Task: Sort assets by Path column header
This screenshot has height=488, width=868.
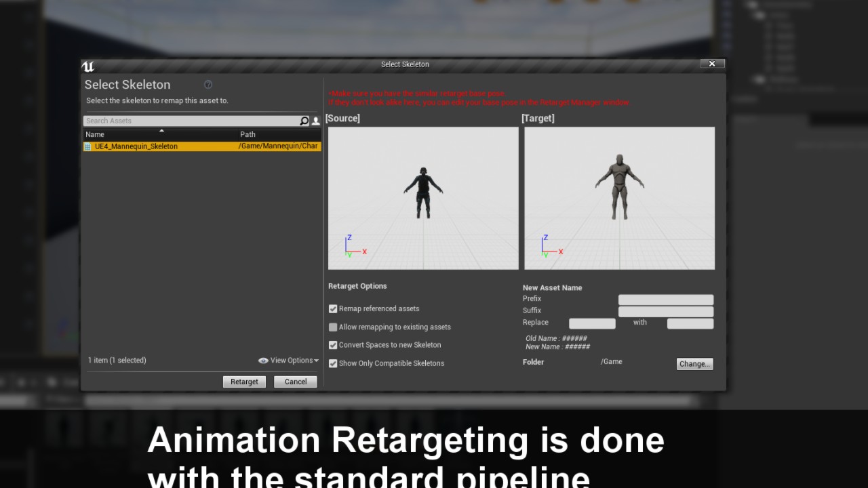Action: click(x=248, y=134)
